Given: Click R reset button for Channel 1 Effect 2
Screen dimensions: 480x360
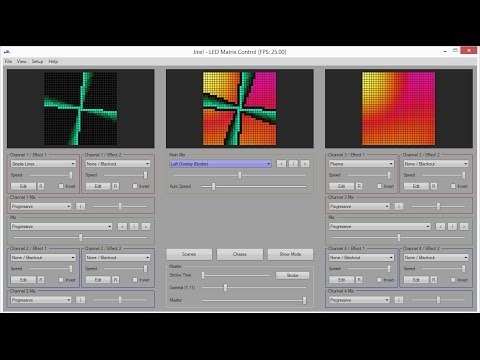Looking at the screenshot, I should click(115, 186).
